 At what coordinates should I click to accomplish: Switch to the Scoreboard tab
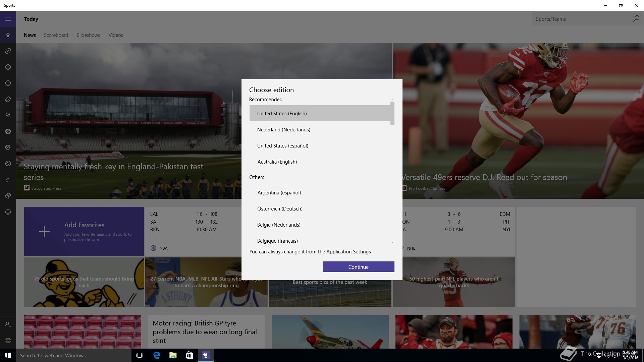[x=56, y=35]
